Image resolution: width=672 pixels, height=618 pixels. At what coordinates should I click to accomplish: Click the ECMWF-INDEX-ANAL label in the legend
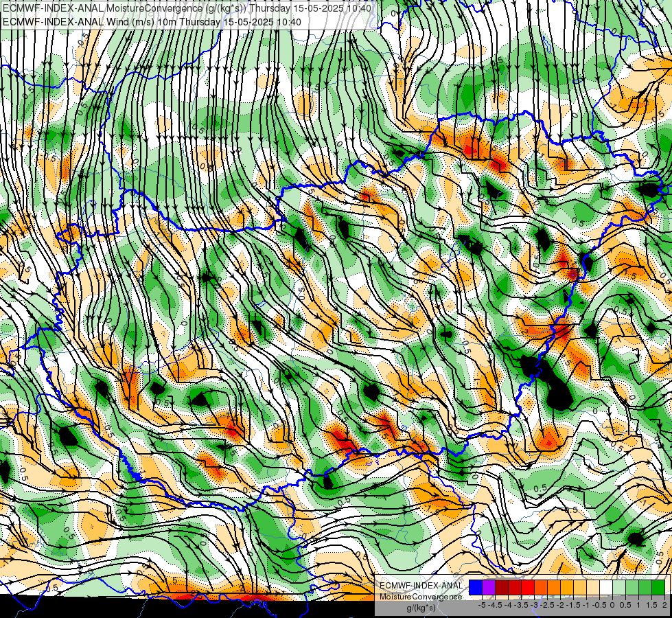pos(421,586)
